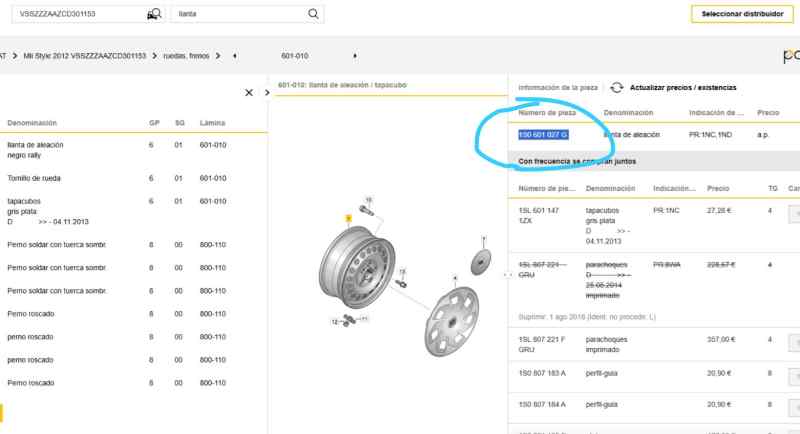
Task: Select the highlighted wheel callout number in diagram
Action: pyautogui.click(x=348, y=217)
